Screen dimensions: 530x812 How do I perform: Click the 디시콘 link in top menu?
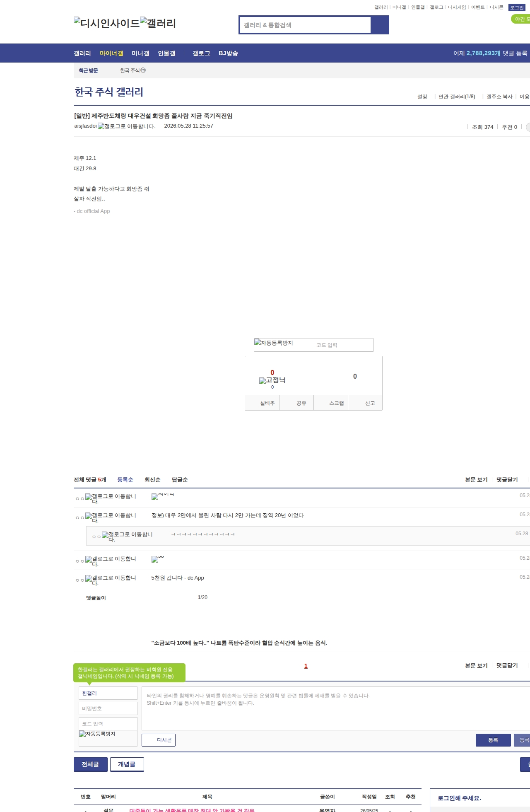point(496,7)
